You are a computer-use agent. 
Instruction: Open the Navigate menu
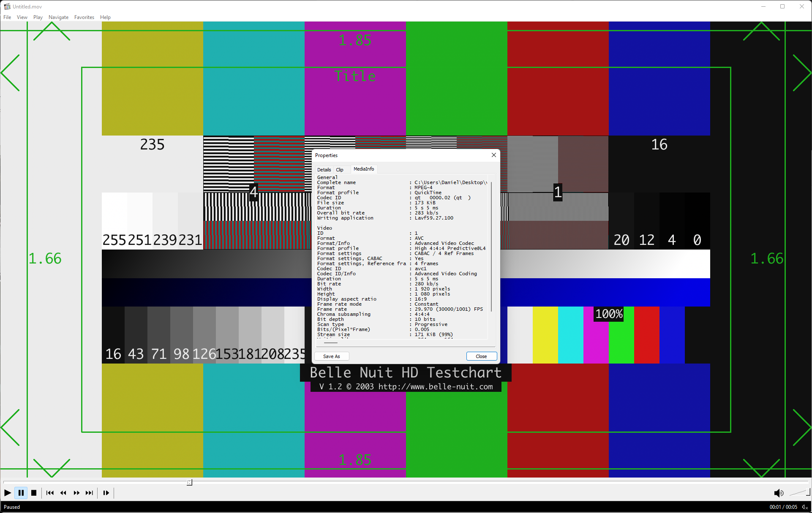pos(58,17)
